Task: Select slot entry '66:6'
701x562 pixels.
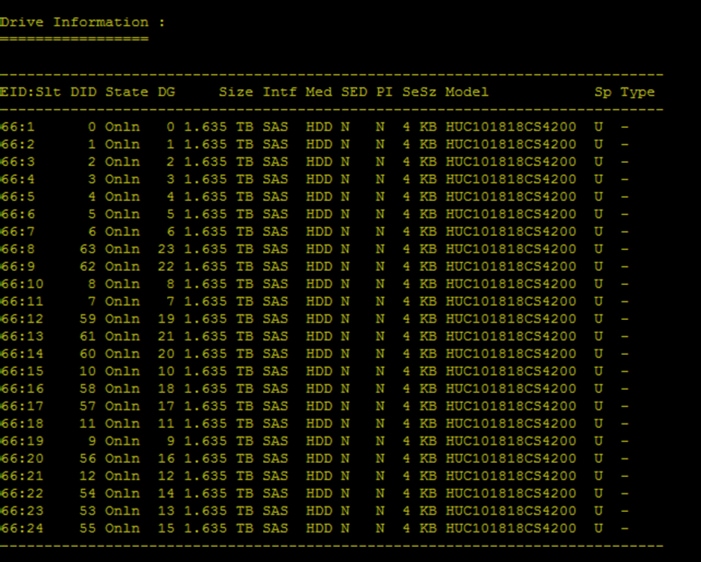Action: [x=17, y=214]
